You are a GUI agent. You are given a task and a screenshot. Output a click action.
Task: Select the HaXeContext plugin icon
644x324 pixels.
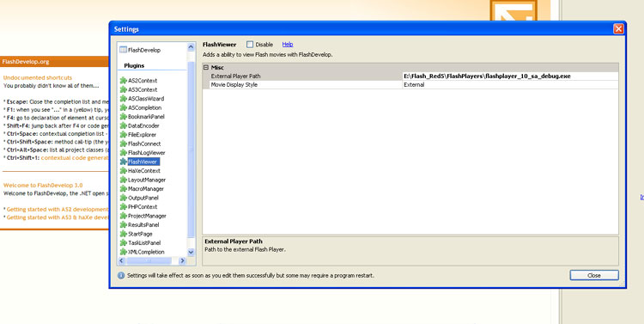point(123,171)
